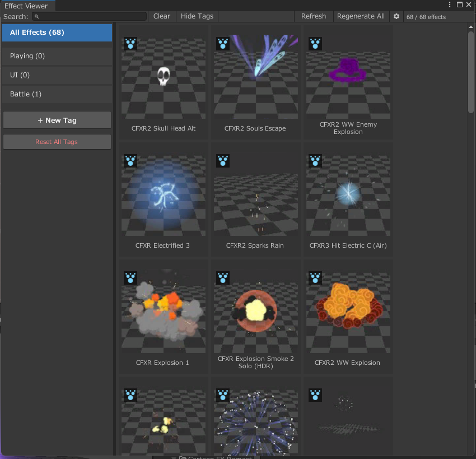
Task: Click the Reset All Tags button
Action: [x=57, y=142]
